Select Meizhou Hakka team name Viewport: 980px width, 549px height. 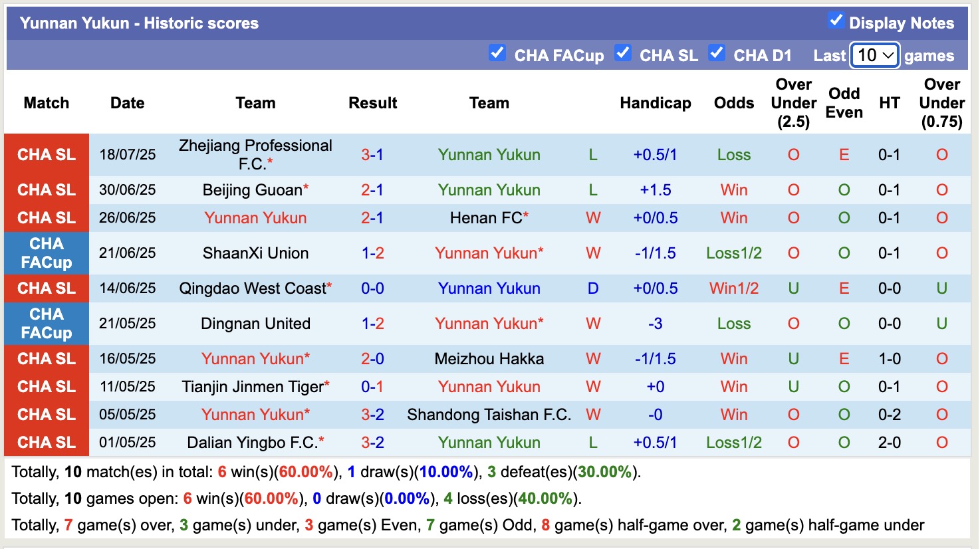pos(489,358)
